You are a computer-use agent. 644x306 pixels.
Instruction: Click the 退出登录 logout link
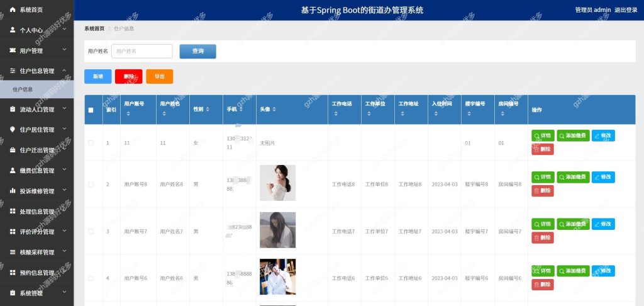[x=626, y=10]
